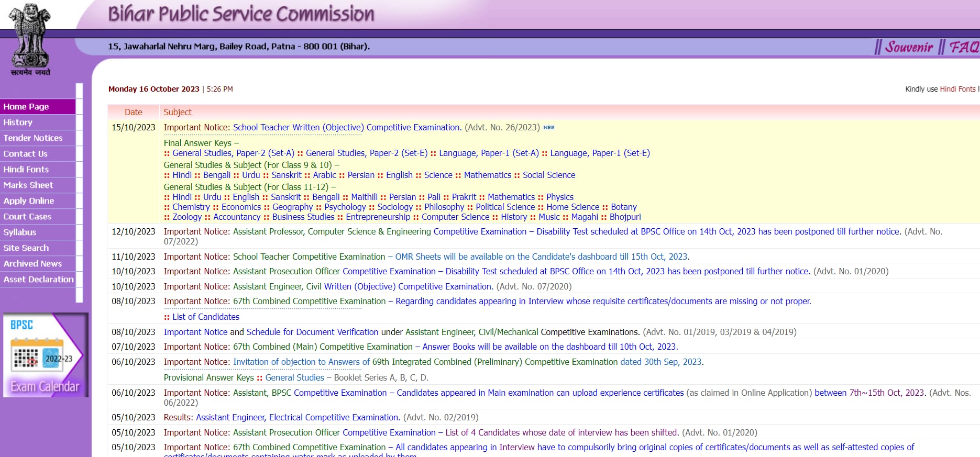Open Arabic answer key link

325,175
